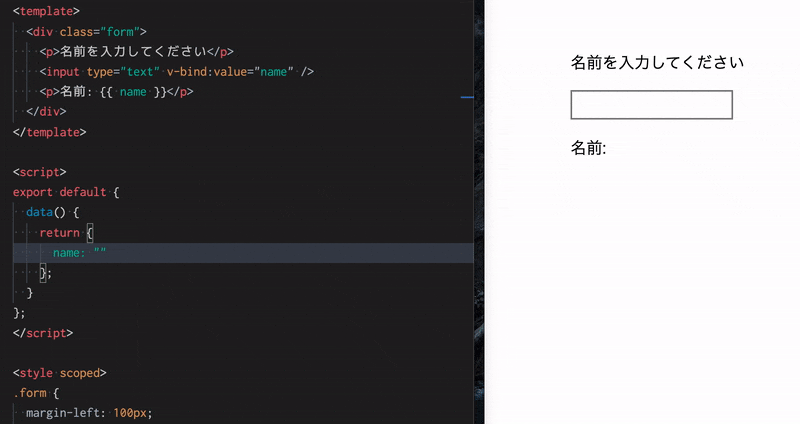Place the cursor on the highlighted 'name: ""' line

coord(243,253)
